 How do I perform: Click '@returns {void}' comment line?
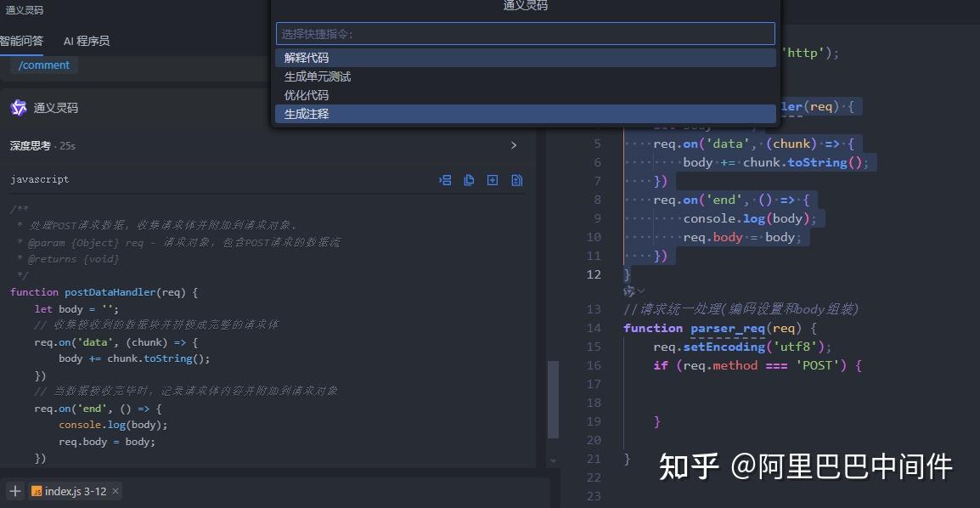pyautogui.click(x=73, y=259)
